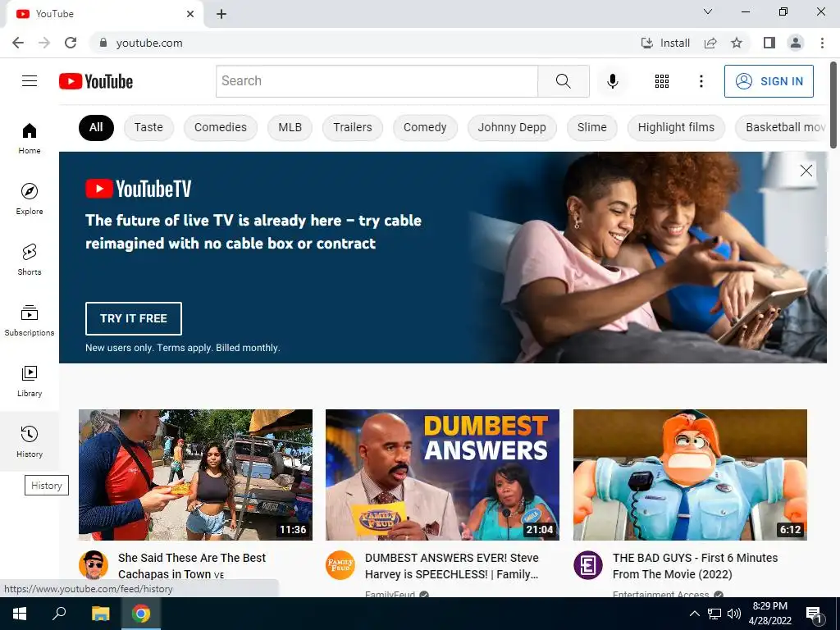Viewport: 840px width, 630px height.
Task: Start voice search with microphone
Action: tap(612, 81)
